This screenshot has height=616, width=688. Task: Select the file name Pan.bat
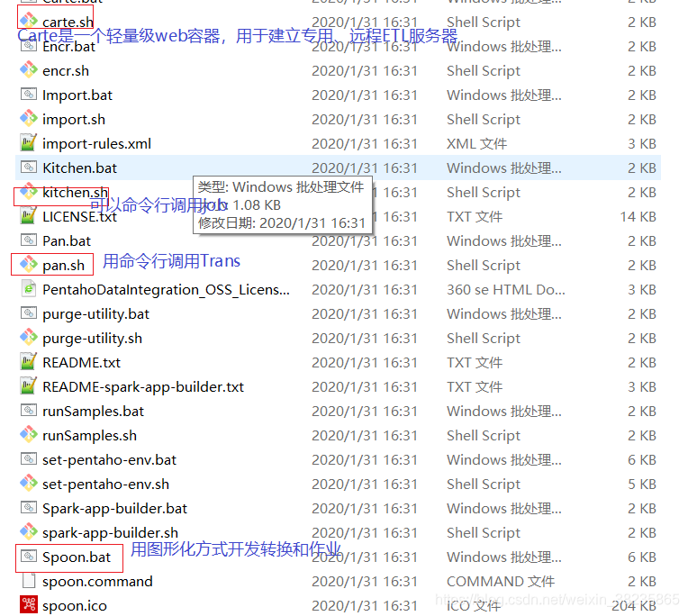pos(67,240)
